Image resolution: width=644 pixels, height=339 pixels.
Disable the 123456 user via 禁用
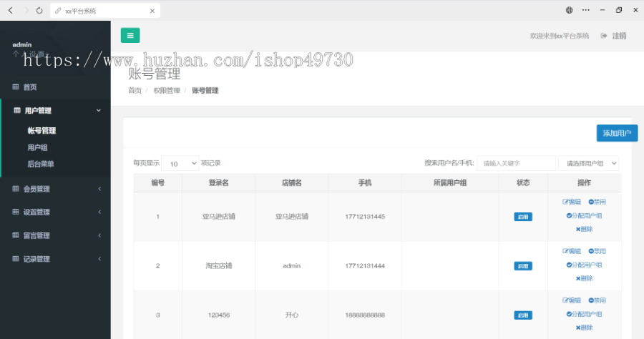[x=597, y=300]
